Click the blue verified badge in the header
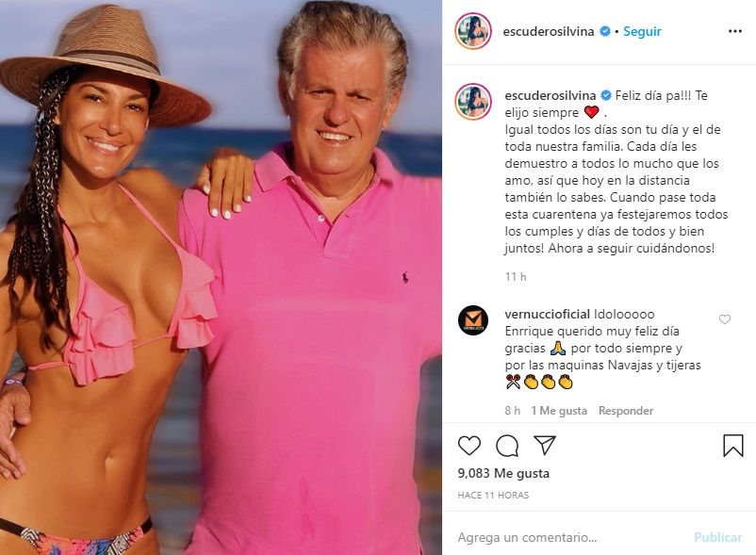The height and width of the screenshot is (555, 756). [x=604, y=31]
